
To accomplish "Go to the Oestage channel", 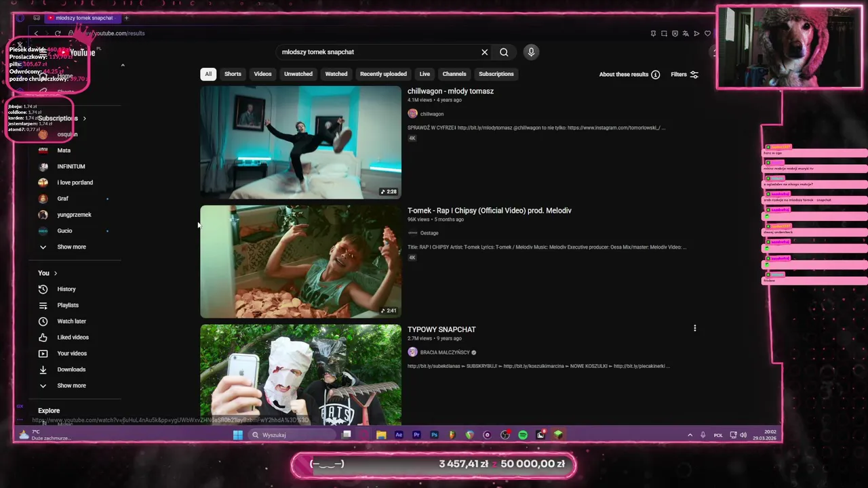I will (429, 233).
